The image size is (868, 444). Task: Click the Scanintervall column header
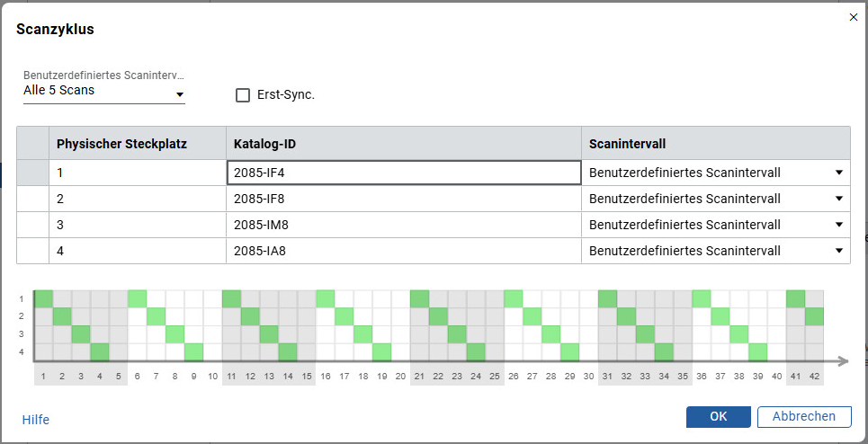(716, 145)
